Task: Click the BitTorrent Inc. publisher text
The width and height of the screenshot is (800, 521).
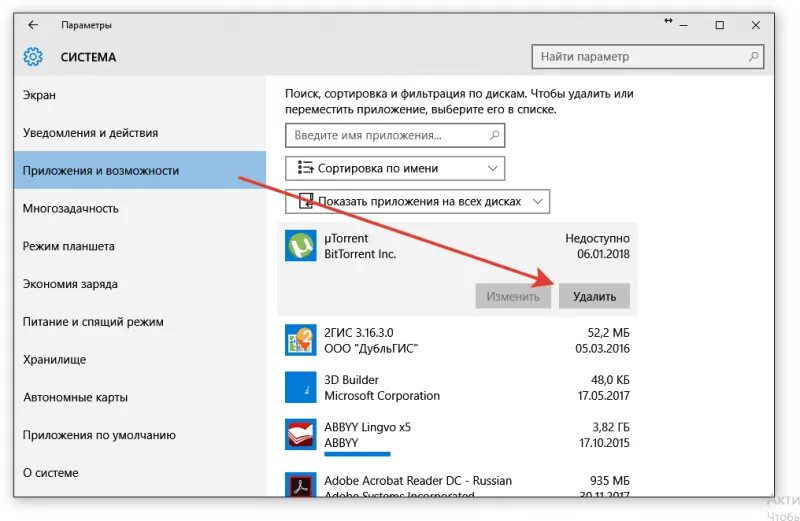Action: point(360,254)
